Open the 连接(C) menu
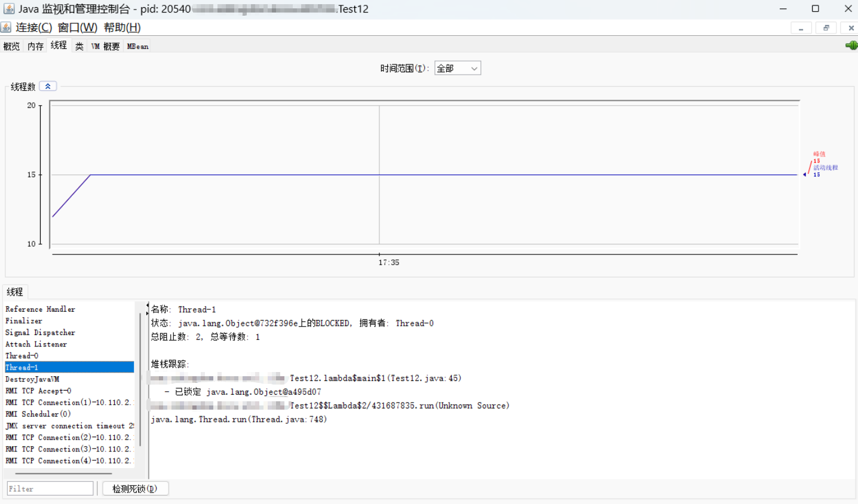The image size is (858, 504). [34, 27]
